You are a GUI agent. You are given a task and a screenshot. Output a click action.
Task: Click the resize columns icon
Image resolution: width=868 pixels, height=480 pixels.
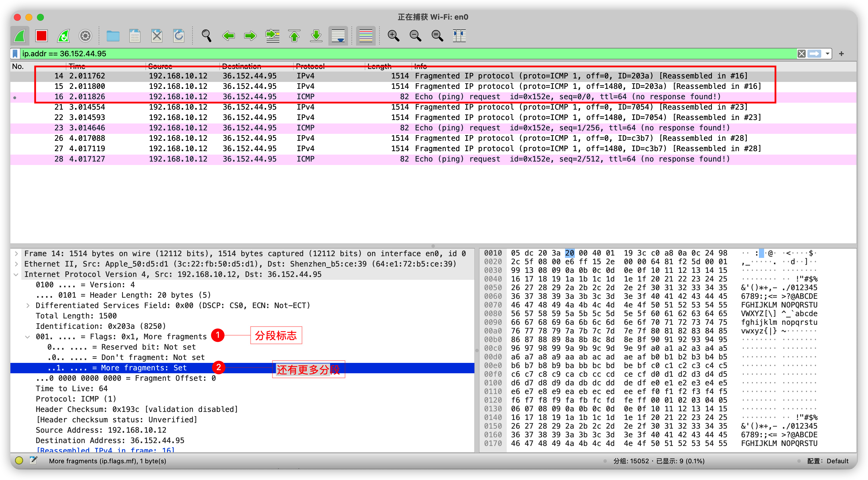[x=459, y=36]
